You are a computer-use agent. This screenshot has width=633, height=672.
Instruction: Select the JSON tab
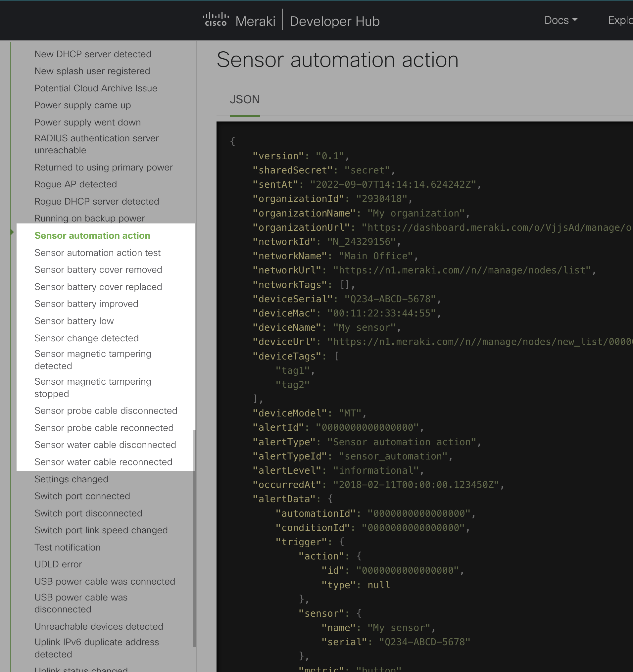pos(244,100)
